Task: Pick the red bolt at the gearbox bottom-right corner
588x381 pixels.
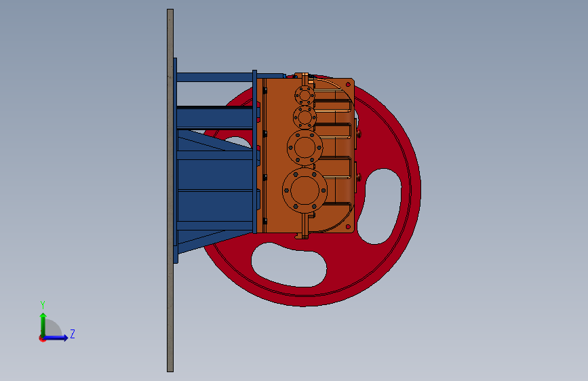Action: point(348,227)
